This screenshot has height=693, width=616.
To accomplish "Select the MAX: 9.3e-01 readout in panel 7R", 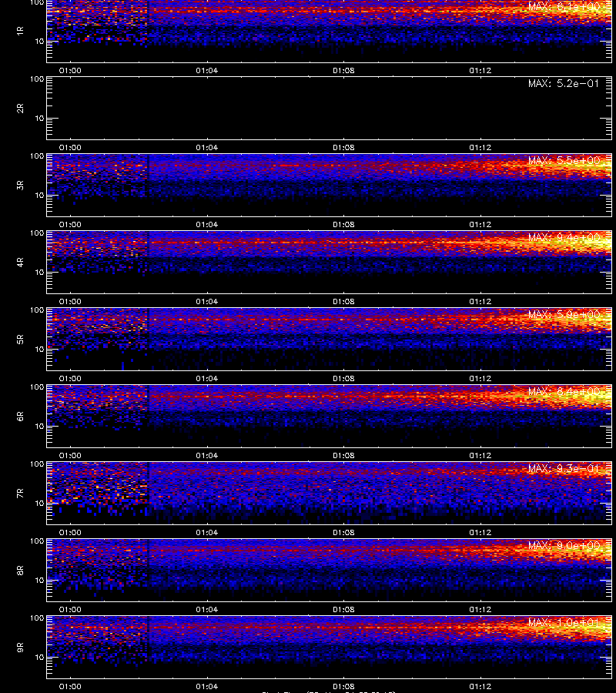I will 564,468.
